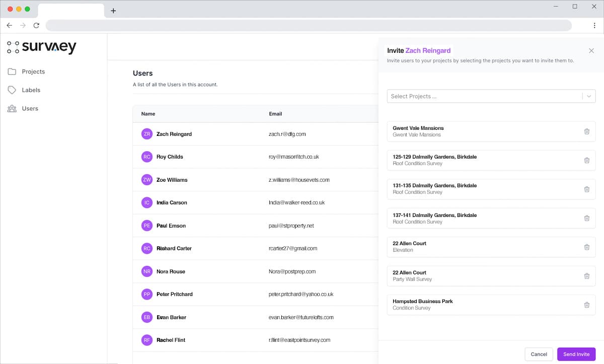Delete Hampsted Business Park project entry
The image size is (604, 364).
pos(586,305)
